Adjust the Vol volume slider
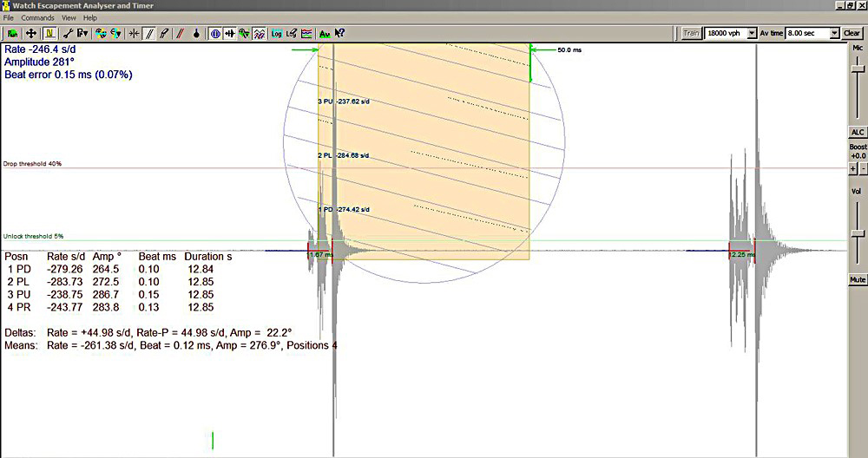 pyautogui.click(x=858, y=234)
